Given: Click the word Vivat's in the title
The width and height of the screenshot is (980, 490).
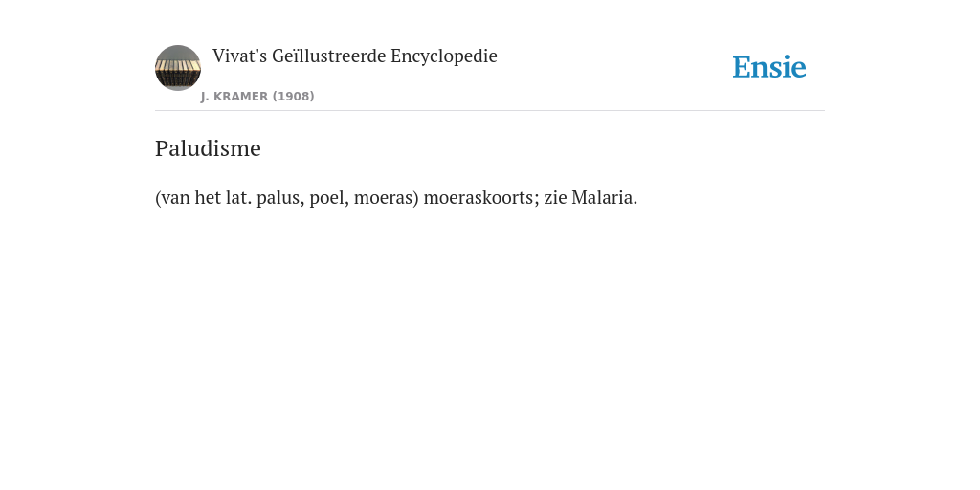Looking at the screenshot, I should click(239, 56).
